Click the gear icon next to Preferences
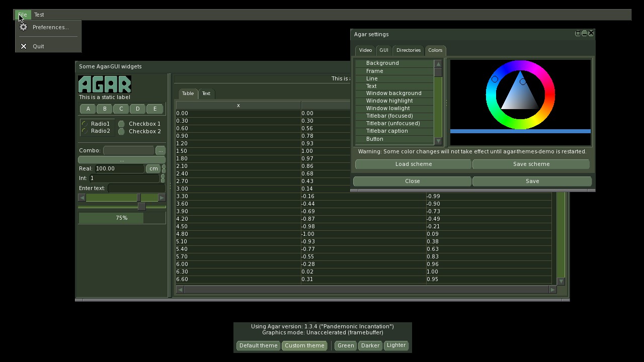Viewport: 644px width, 362px height. (23, 27)
